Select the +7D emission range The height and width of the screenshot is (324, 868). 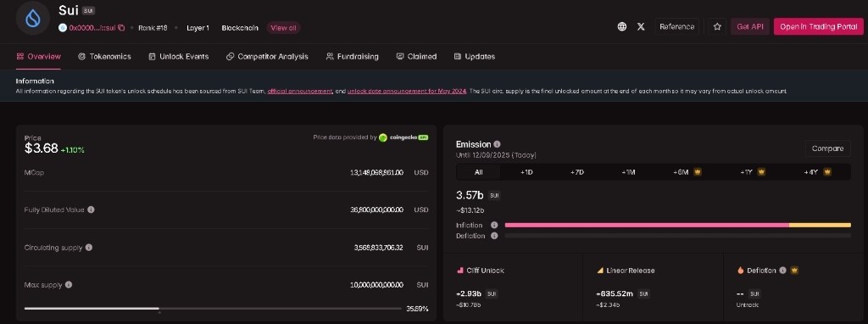(576, 172)
